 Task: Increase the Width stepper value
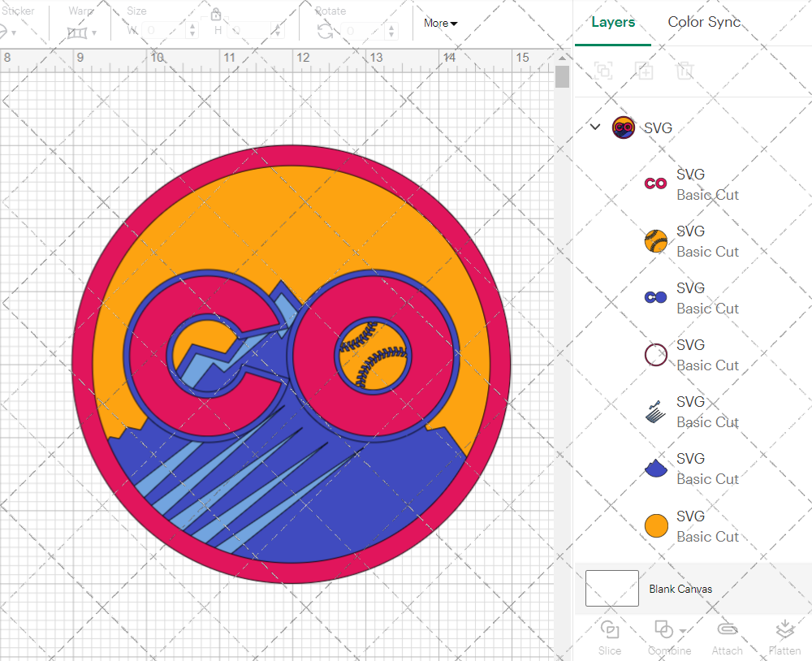click(192, 27)
